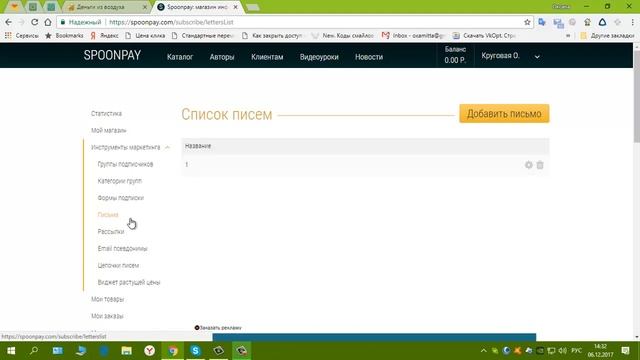Click РУС language indicator
This screenshot has height=360, width=640.
click(576, 351)
